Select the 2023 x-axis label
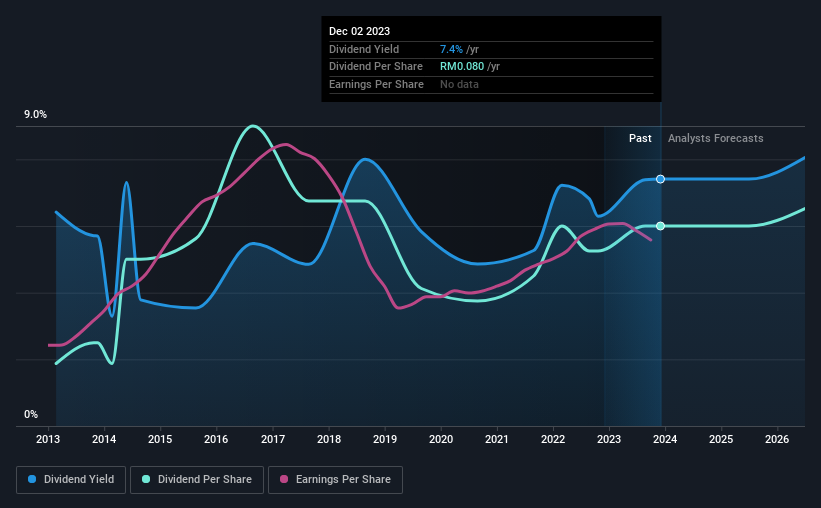 (x=609, y=439)
